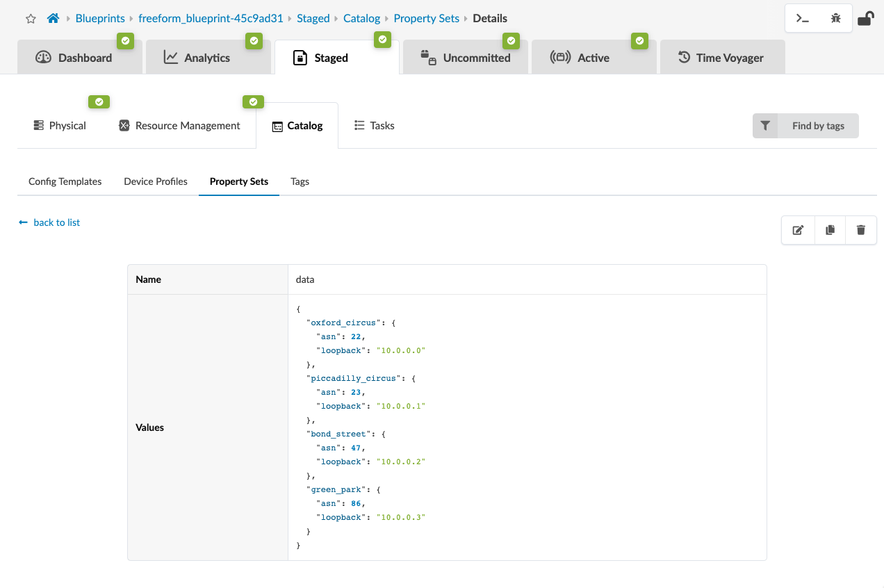Delete property set using trash icon
This screenshot has height=588, width=884.
pyautogui.click(x=861, y=230)
